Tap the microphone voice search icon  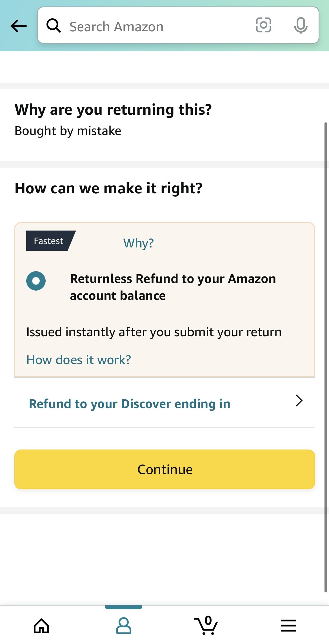pyautogui.click(x=301, y=25)
